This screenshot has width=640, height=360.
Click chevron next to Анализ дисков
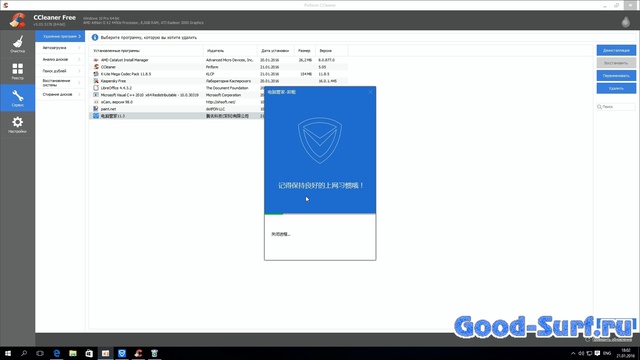pos(79,60)
